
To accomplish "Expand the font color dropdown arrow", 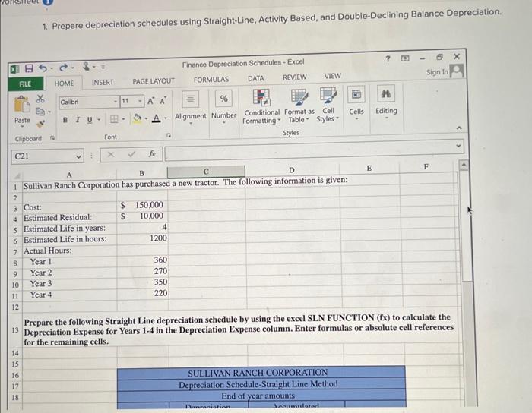I will 166,118.
